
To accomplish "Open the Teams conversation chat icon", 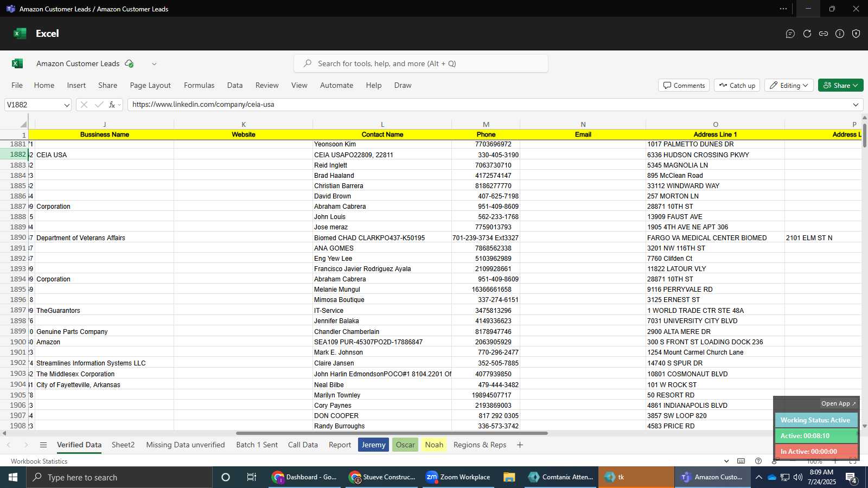I will pos(790,34).
